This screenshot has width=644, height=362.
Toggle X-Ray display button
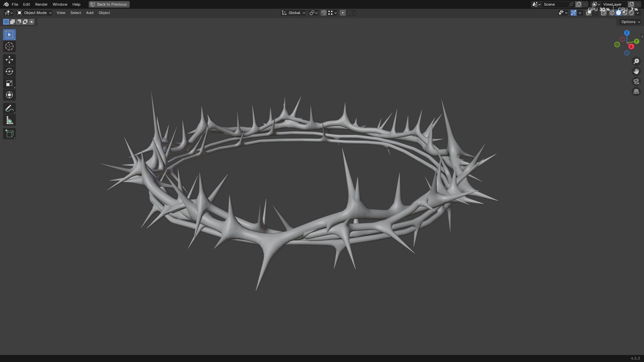click(x=603, y=13)
